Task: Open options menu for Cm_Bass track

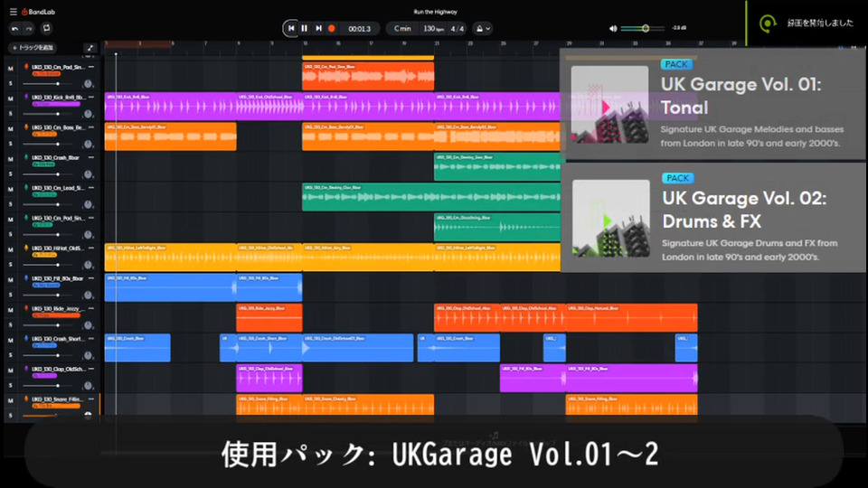Action: tap(91, 127)
